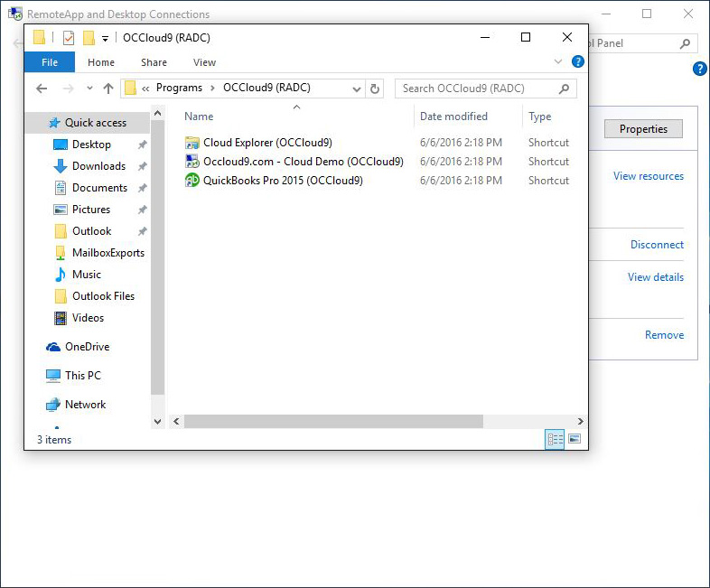Image resolution: width=710 pixels, height=588 pixels.
Task: Open the File ribbon tab
Action: pos(50,62)
